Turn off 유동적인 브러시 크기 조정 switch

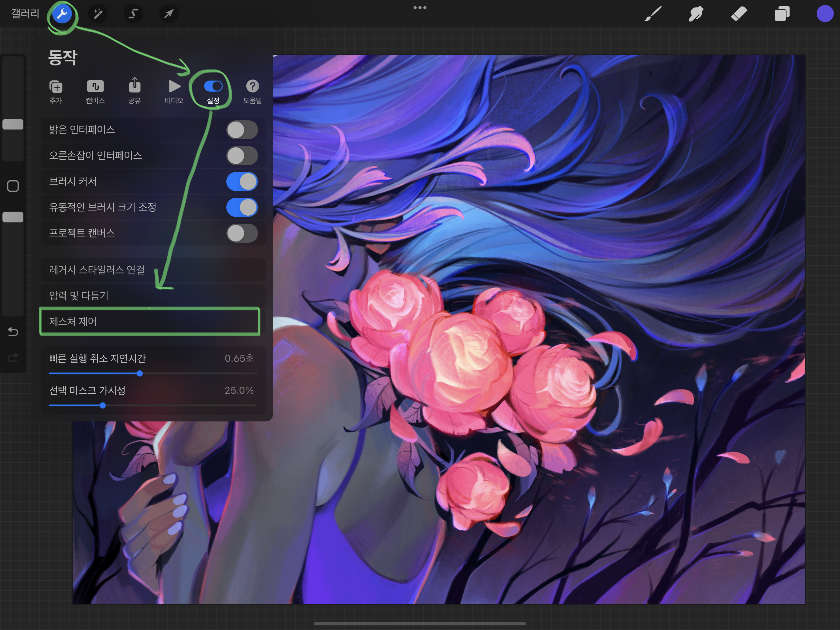242,207
